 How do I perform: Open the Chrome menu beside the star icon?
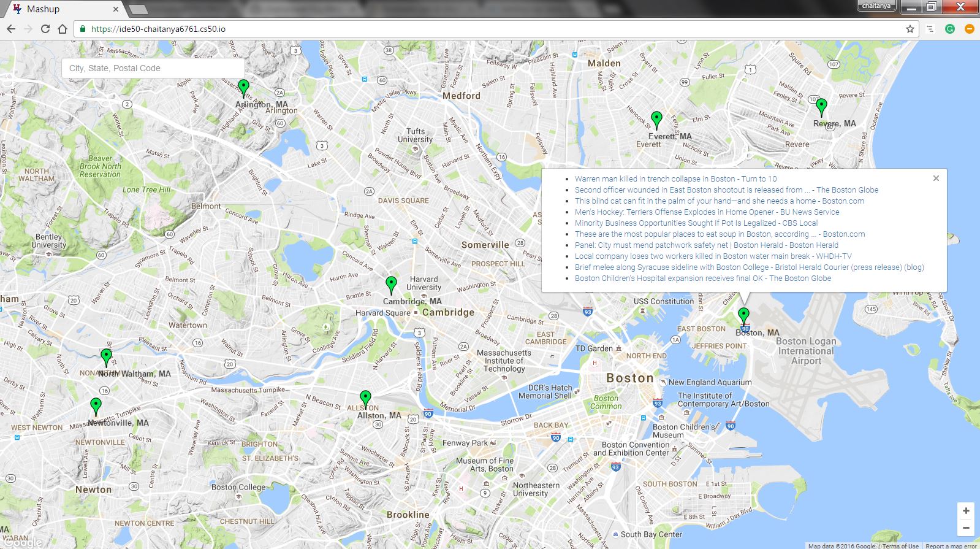[x=930, y=29]
